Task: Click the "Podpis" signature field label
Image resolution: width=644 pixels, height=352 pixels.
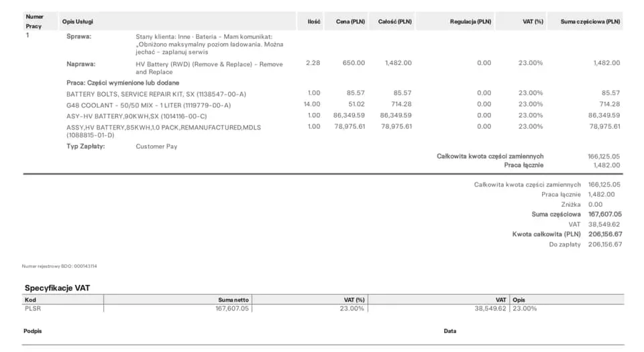Action: [32, 331]
